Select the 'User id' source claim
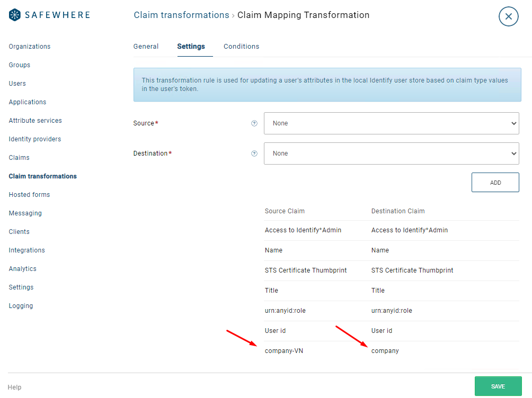 (x=275, y=331)
